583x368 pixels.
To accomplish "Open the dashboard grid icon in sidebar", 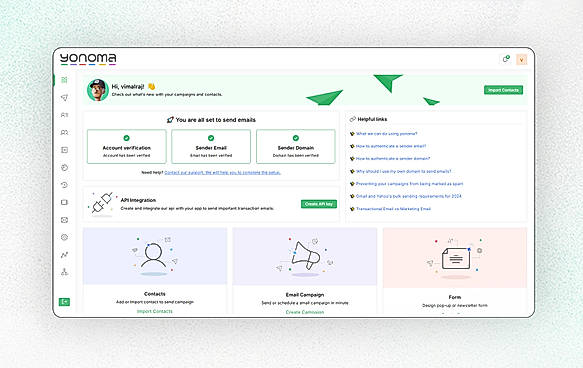I will (64, 80).
